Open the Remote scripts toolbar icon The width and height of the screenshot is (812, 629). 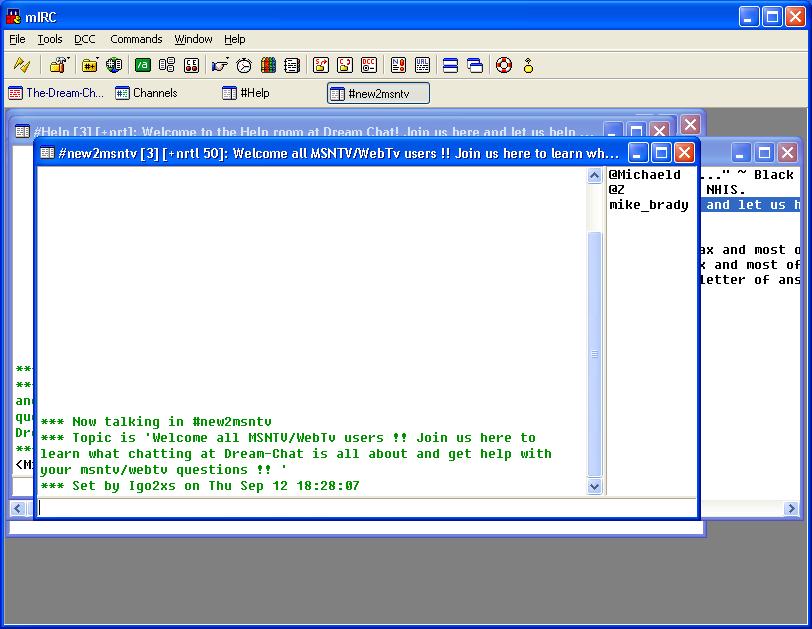point(192,65)
